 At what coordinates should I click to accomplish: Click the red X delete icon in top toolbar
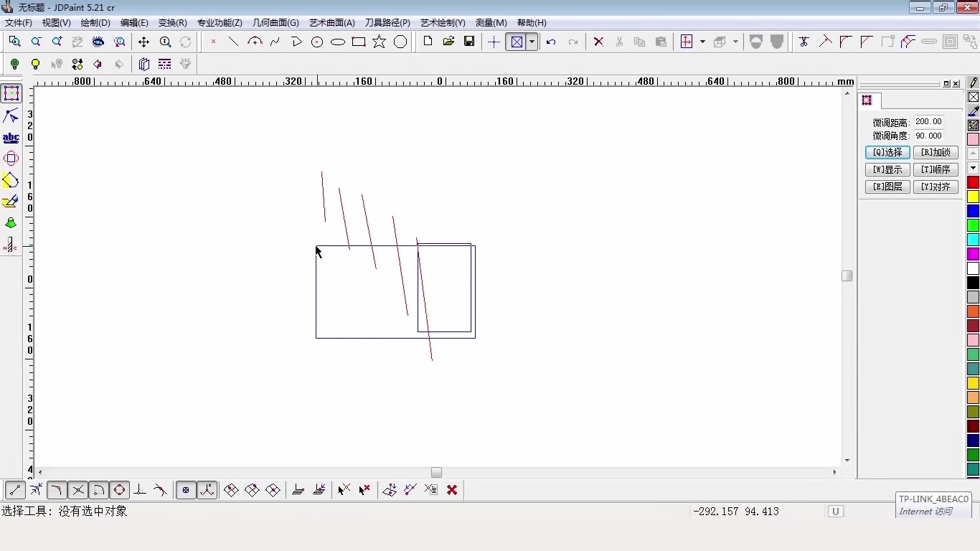click(x=598, y=42)
